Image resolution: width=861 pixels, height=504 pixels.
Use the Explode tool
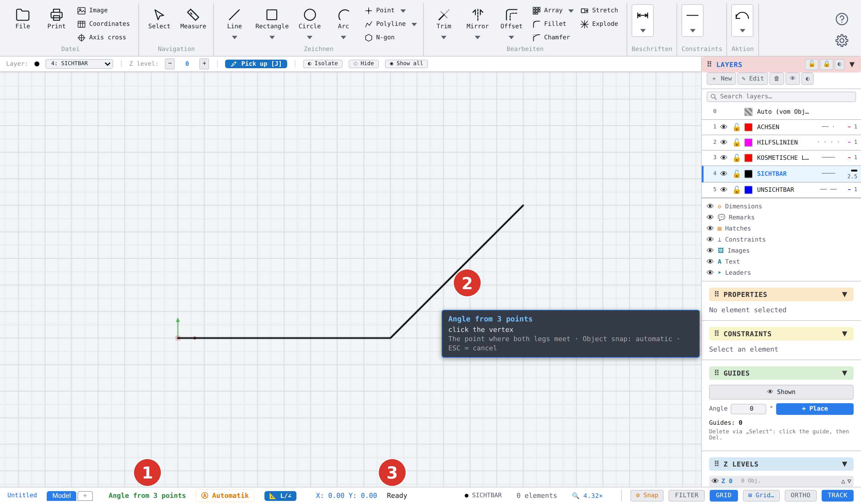pos(599,24)
